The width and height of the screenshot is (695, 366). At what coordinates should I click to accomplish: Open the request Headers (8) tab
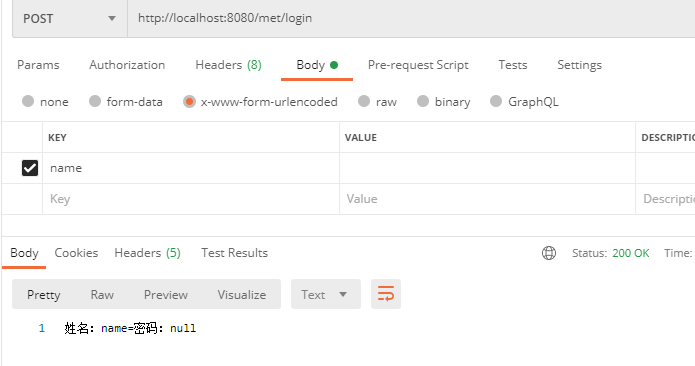(228, 65)
